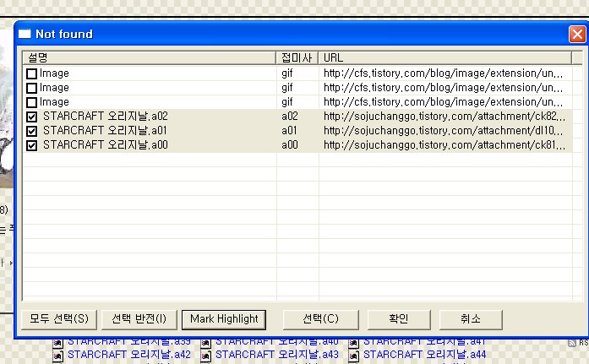589x364 pixels.
Task: Select the attachment/ck82 URL cell
Action: [x=444, y=117]
